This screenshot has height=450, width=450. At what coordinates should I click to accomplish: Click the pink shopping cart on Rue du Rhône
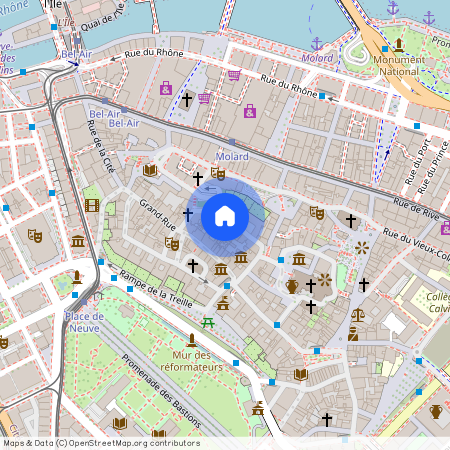coord(234,75)
